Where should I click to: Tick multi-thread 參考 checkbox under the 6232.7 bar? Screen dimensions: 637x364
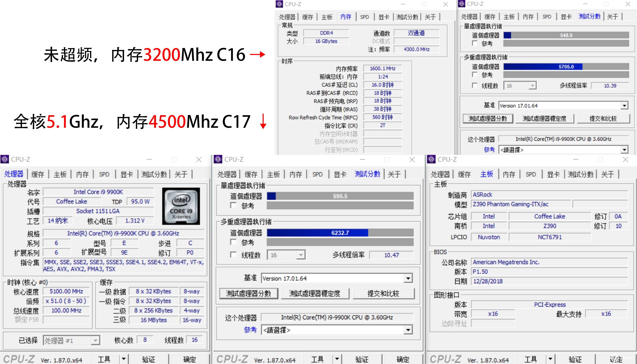click(x=233, y=242)
